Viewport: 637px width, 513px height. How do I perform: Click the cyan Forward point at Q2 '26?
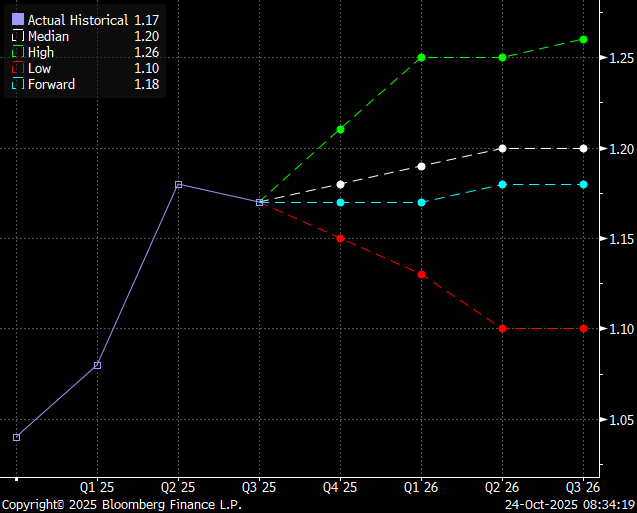click(x=503, y=184)
